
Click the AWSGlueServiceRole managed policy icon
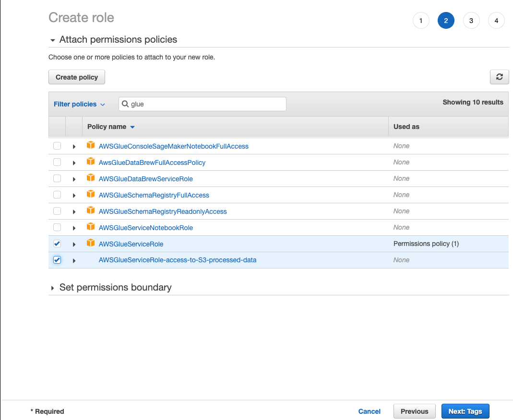pyautogui.click(x=91, y=243)
